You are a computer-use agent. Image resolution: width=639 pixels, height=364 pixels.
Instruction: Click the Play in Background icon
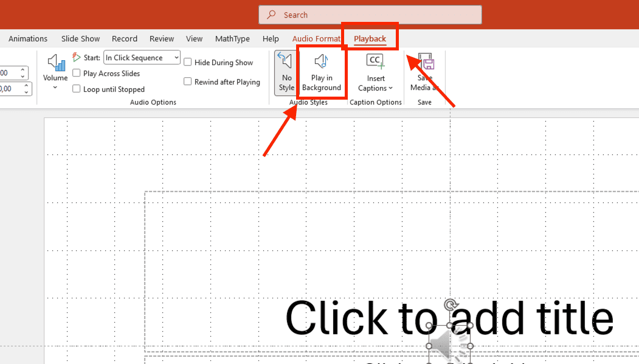coord(321,61)
